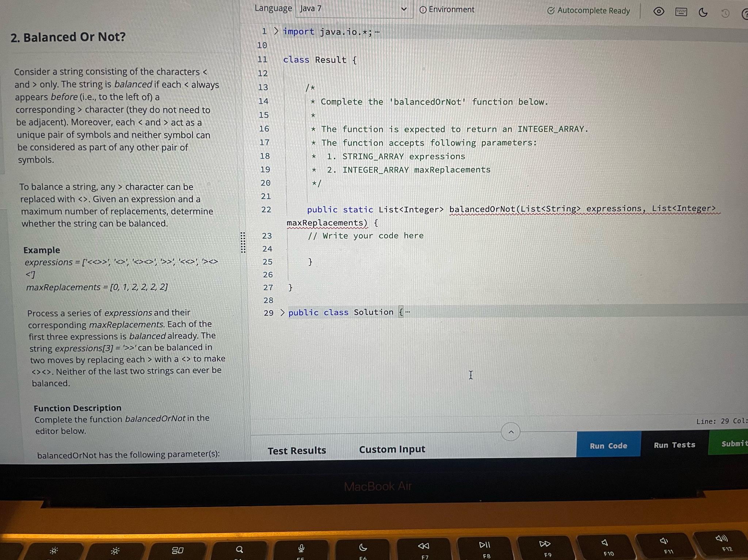Place cursor on the 'Write your code here' line
Viewport: 748px width, 560px height.
[365, 236]
